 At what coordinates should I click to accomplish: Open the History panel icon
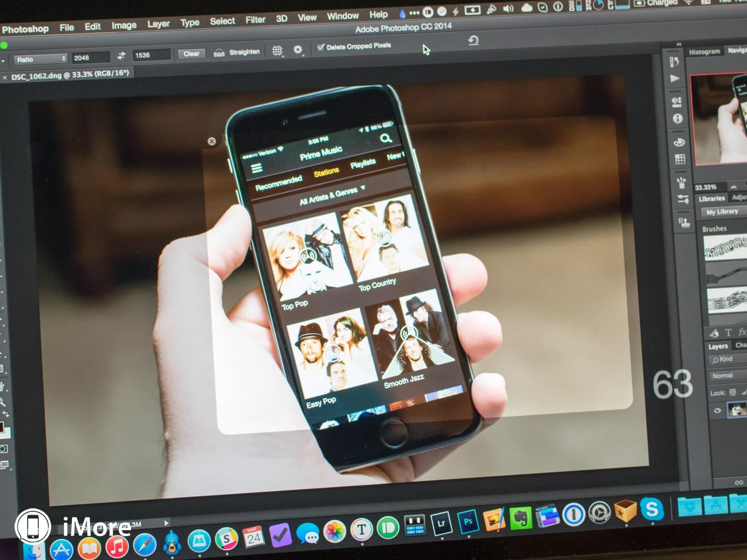click(674, 62)
